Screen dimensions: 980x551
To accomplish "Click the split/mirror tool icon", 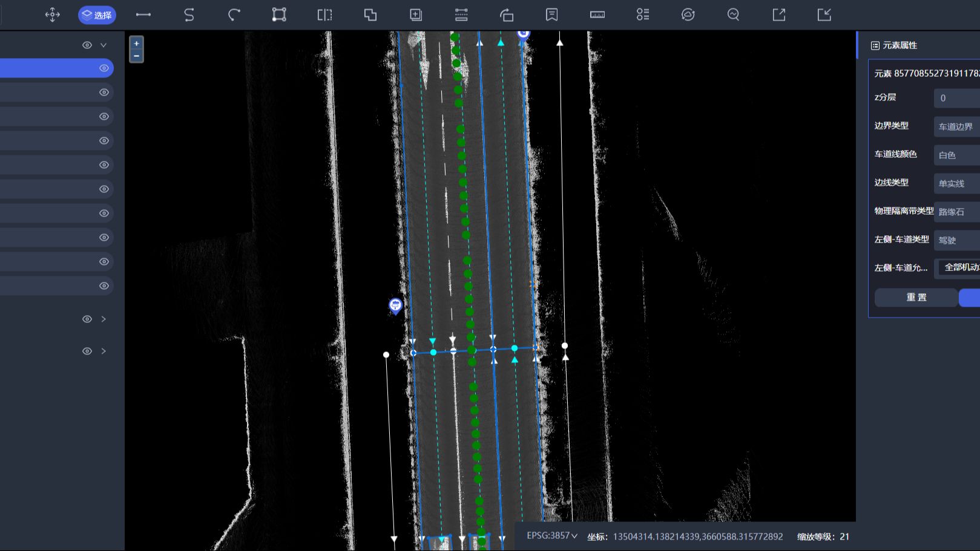I will click(x=325, y=15).
